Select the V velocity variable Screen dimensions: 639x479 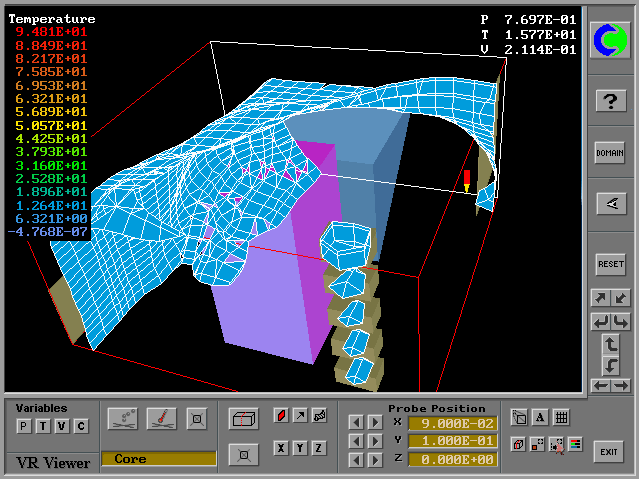click(x=62, y=427)
